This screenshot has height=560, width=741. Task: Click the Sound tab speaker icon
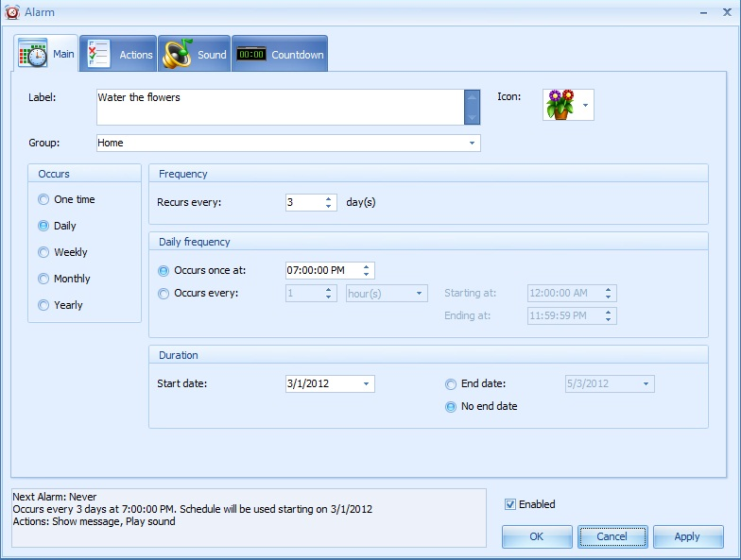(x=177, y=53)
